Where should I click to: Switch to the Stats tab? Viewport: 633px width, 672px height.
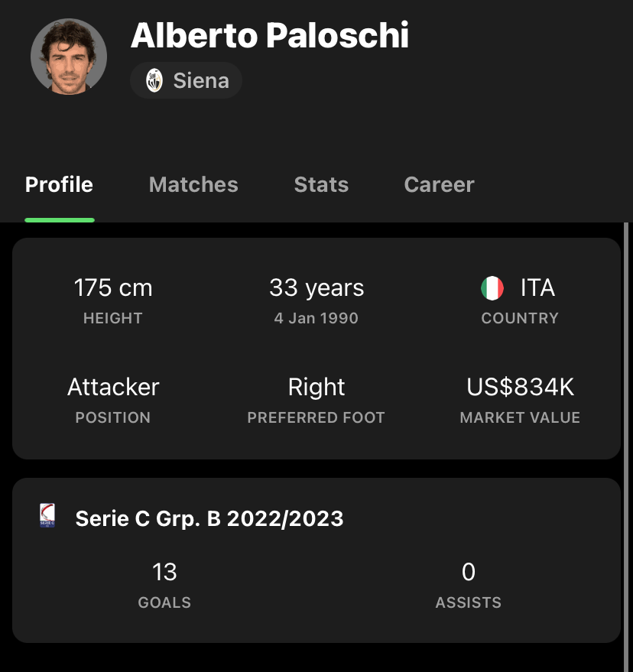point(321,185)
